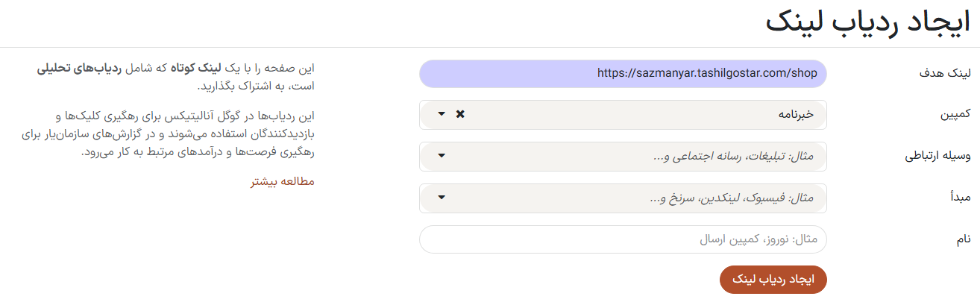Screen dimensions: 980x308
Task: Click the لینک هدف URL field
Action: 623,73
